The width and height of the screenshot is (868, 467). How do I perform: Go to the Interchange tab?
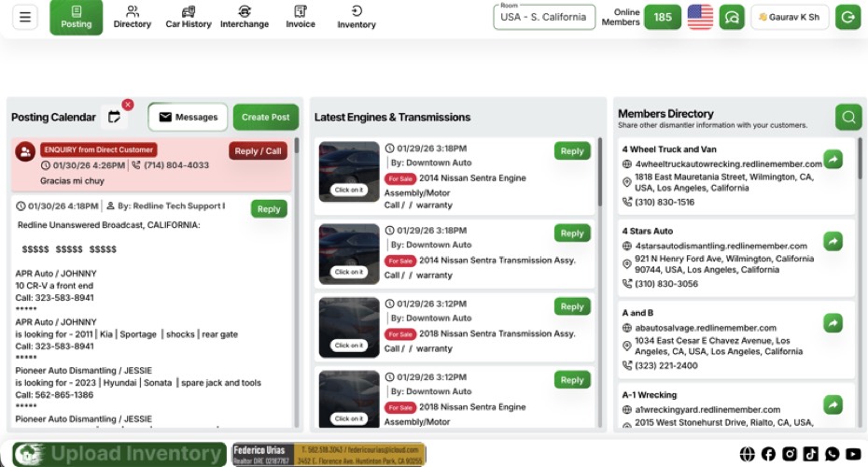244,17
